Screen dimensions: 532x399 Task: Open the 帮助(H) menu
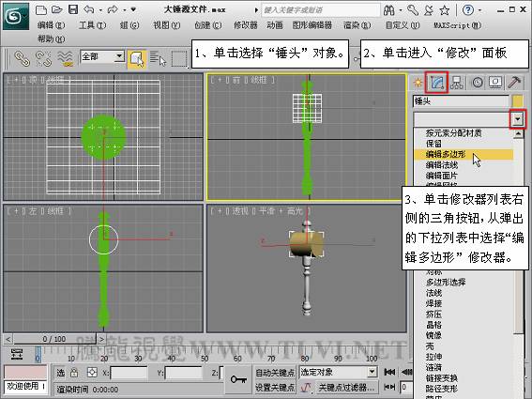(52, 39)
